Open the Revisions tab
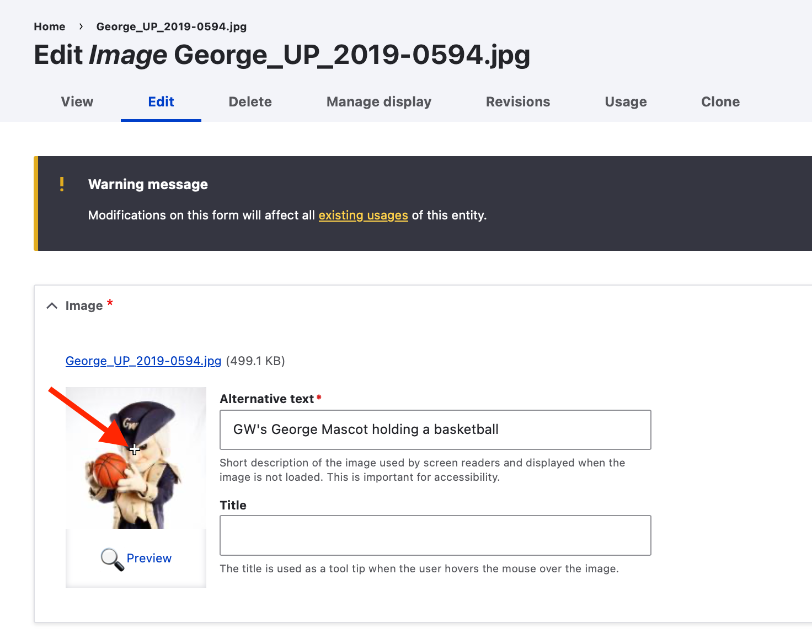Screen dimensions: 812x644 tap(517, 102)
